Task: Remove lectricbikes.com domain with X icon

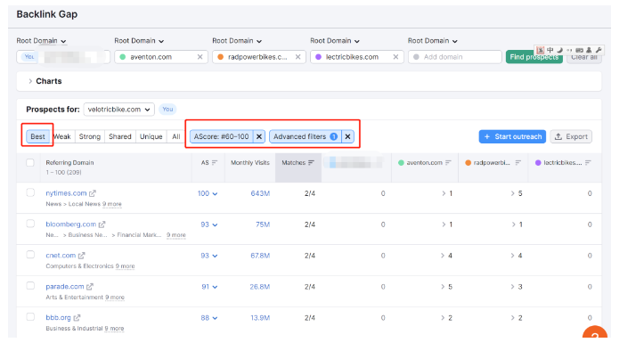Action: [395, 57]
